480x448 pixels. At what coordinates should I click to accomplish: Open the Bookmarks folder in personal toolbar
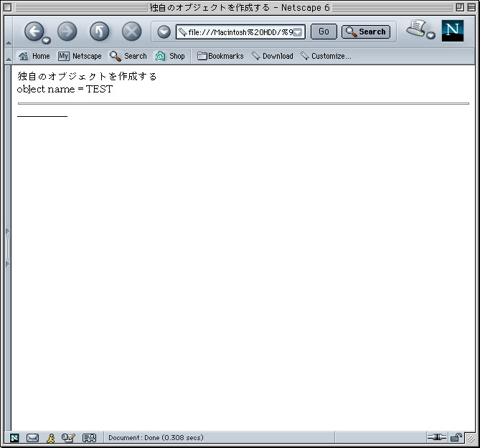coord(220,56)
